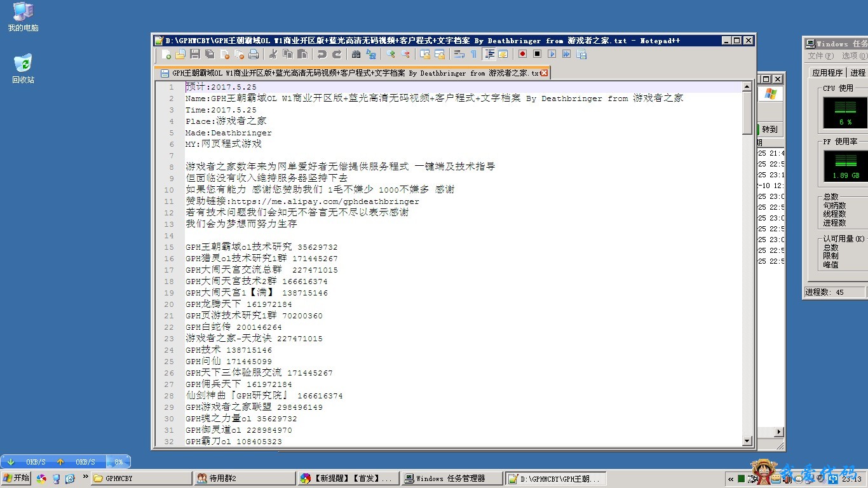Click the Open file toolbar icon
The image size is (868, 488).
click(x=180, y=55)
